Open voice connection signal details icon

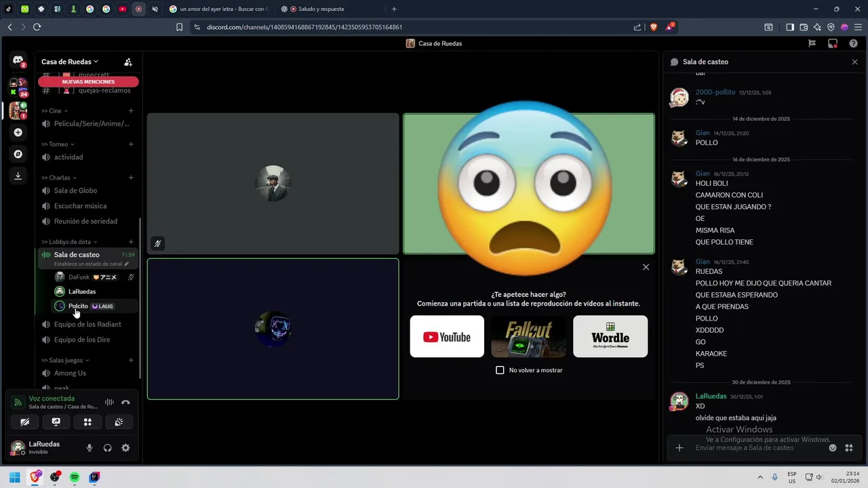pyautogui.click(x=18, y=402)
